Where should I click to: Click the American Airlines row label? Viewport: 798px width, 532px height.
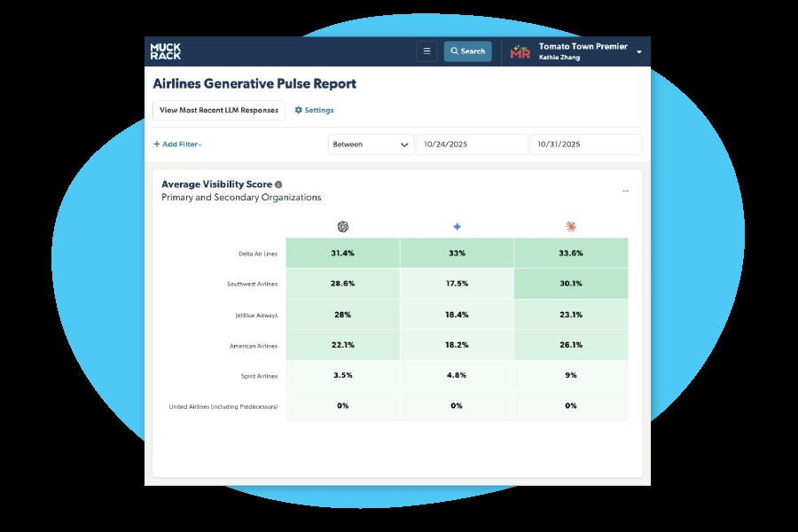pyautogui.click(x=254, y=346)
